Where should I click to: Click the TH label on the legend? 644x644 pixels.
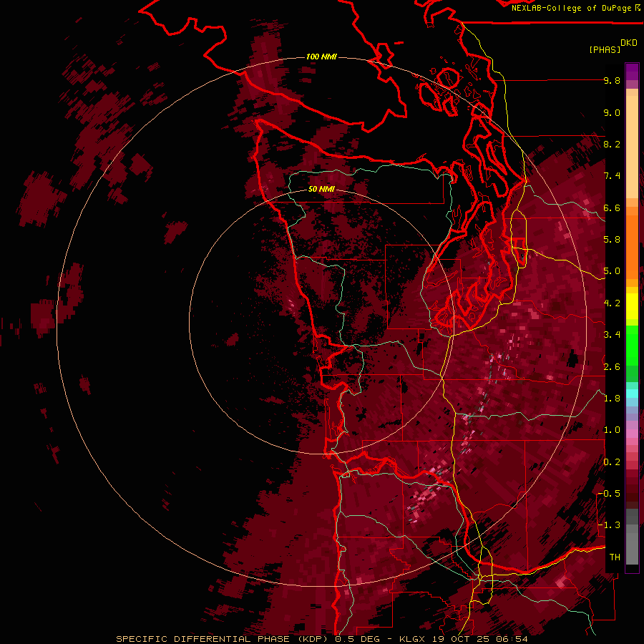tap(615, 557)
